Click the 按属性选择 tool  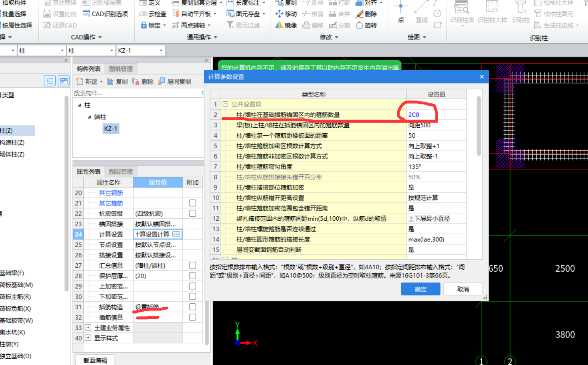tap(16, 25)
